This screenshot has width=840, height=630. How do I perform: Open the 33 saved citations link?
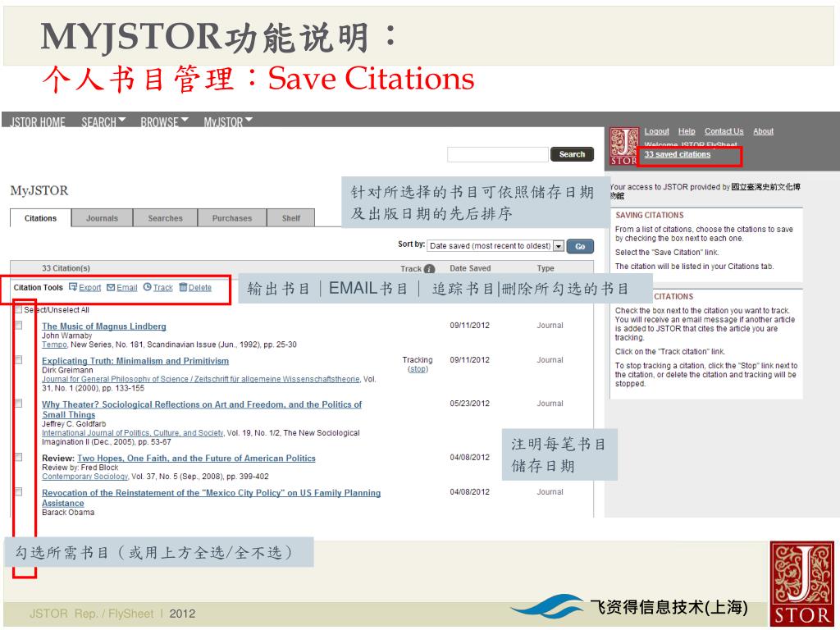pyautogui.click(x=677, y=154)
